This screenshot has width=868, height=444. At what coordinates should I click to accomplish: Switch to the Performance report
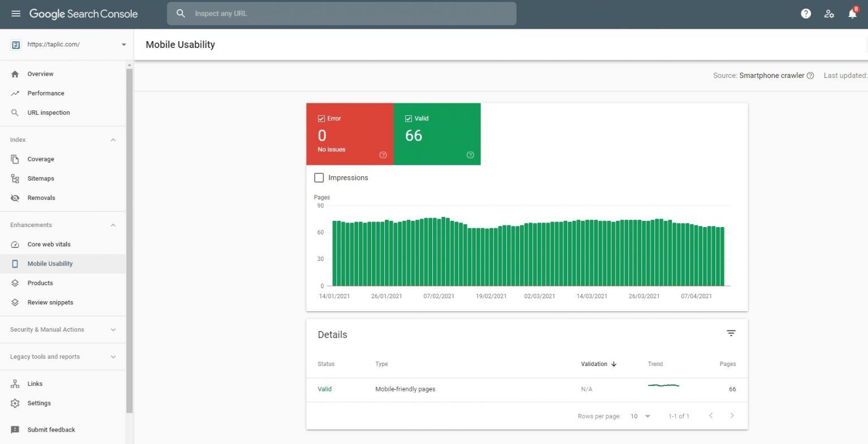pos(46,93)
